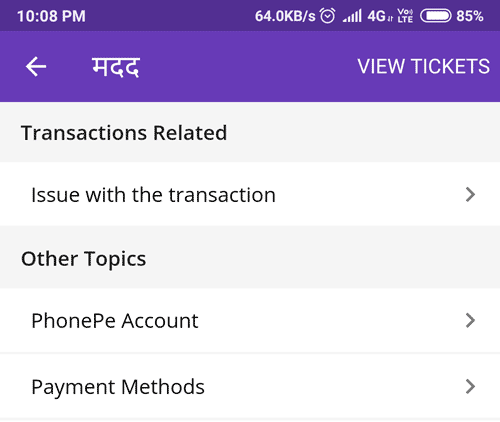
Task: Tap the back arrow icon
Action: click(x=36, y=67)
